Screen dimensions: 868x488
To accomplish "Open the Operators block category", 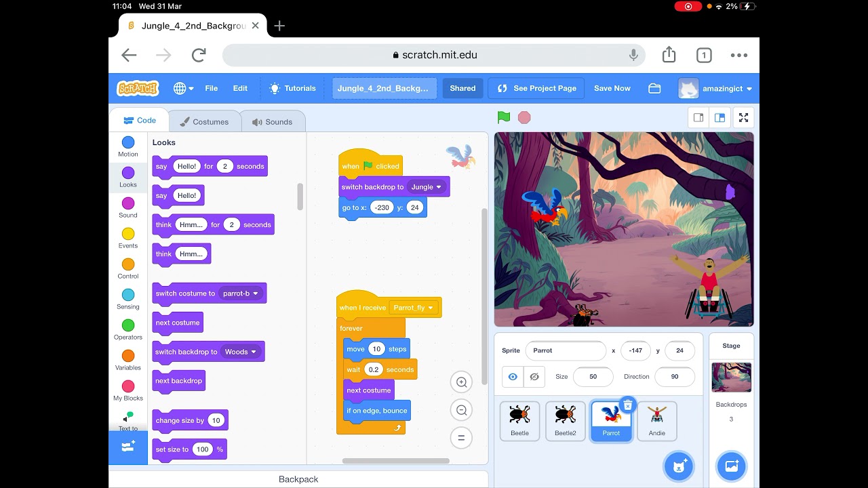I will [128, 329].
